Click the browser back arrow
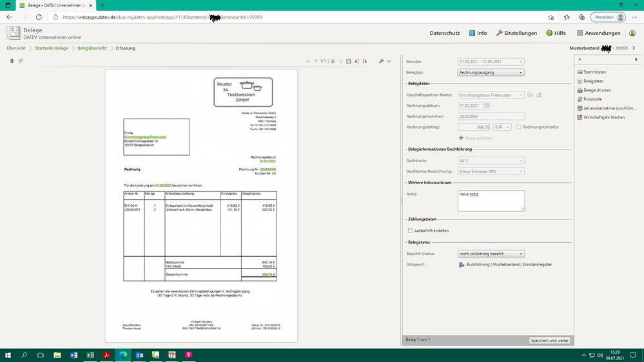644x362 pixels. pyautogui.click(x=9, y=17)
